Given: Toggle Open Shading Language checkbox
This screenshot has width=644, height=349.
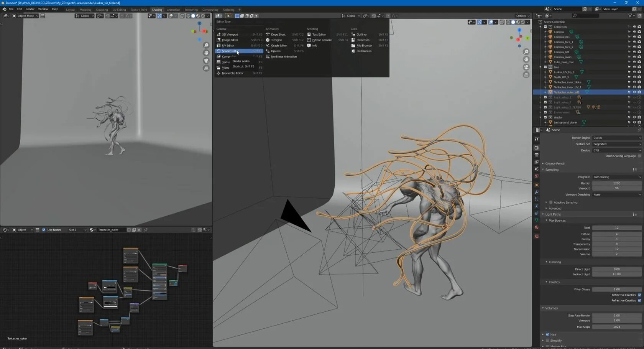Looking at the screenshot, I should (639, 156).
